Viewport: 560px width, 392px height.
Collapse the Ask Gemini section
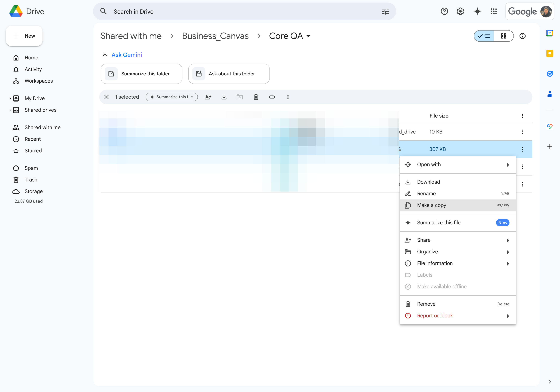tap(105, 55)
